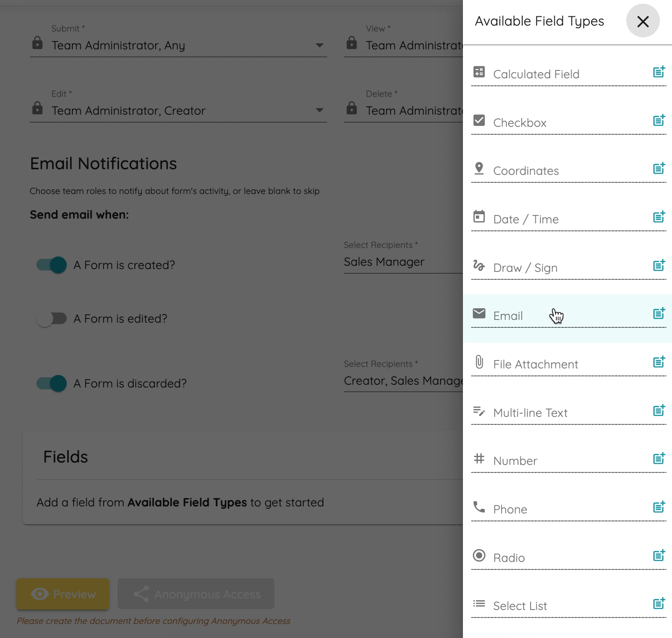This screenshot has width=672, height=638.
Task: Click the add icon for Multi-line Text
Action: coord(659,410)
